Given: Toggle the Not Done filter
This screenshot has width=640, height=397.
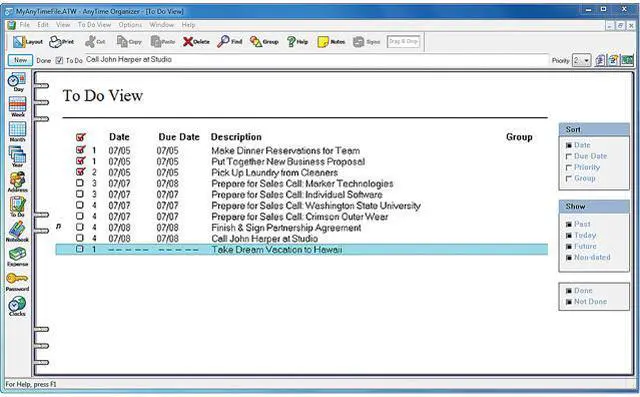Looking at the screenshot, I should click(x=569, y=302).
